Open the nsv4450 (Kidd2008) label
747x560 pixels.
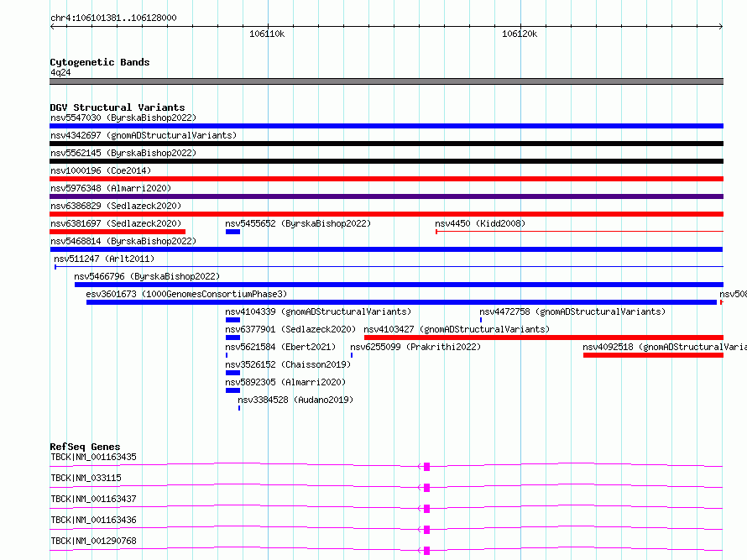480,223
